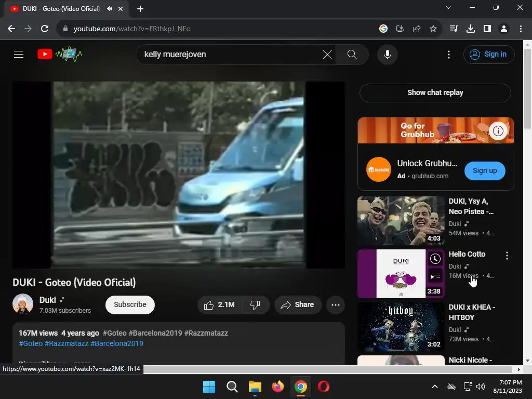This screenshot has width=532, height=399.
Task: Open Windows taskbar search
Action: point(232,387)
